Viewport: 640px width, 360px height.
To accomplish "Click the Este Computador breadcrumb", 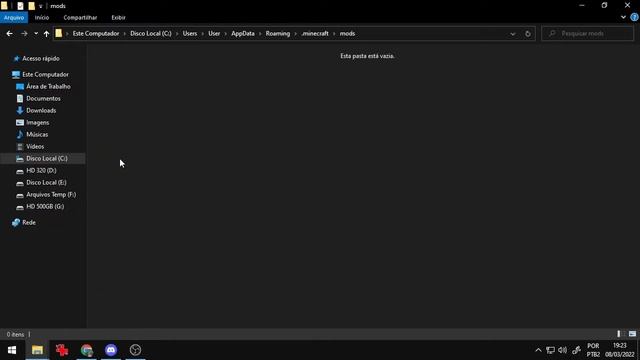I will pyautogui.click(x=96, y=33).
